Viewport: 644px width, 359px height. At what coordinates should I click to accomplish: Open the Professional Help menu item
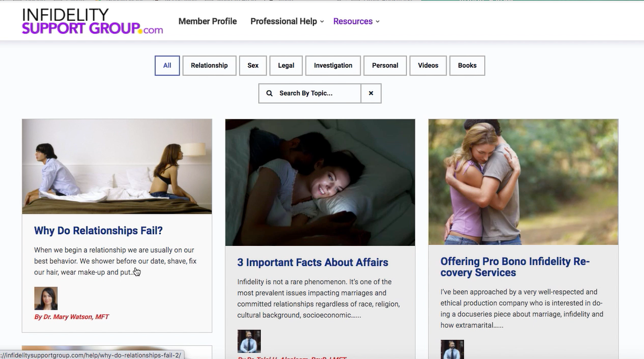pyautogui.click(x=283, y=21)
